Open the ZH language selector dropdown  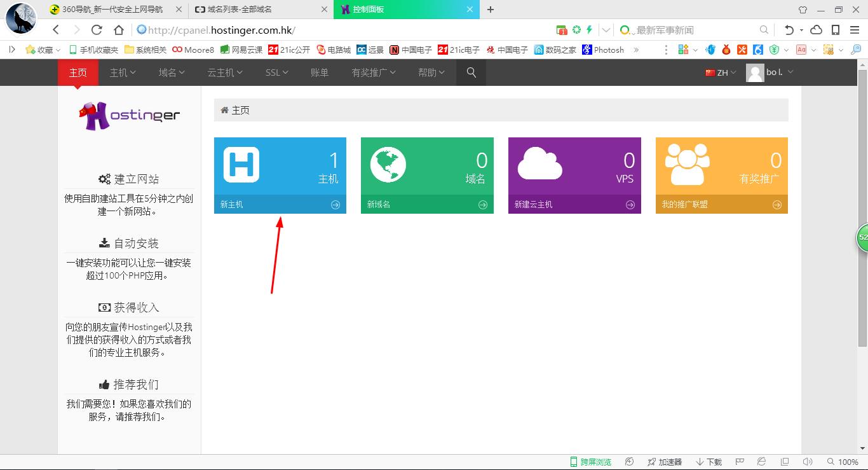coord(721,73)
